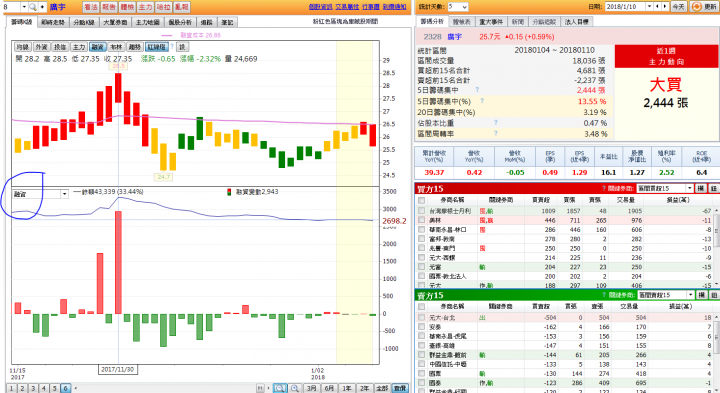The image size is (720, 393).
Task: Toggle the 融資 chart indicator
Action: [x=98, y=47]
